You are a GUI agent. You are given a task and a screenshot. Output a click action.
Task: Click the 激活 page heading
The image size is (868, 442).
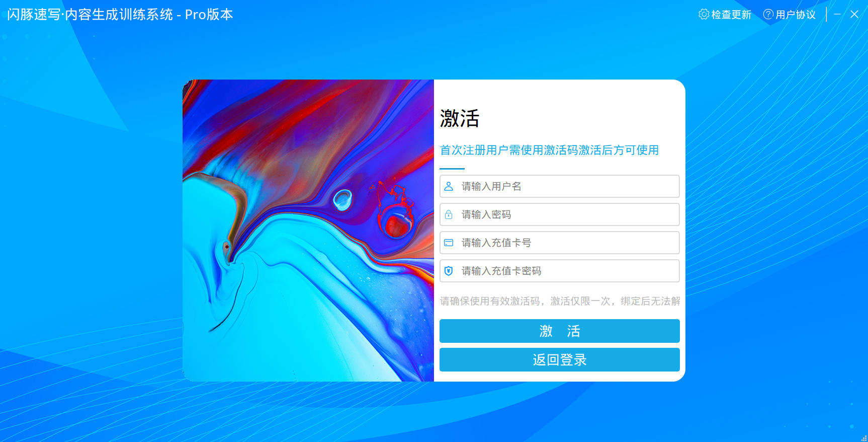click(x=460, y=118)
